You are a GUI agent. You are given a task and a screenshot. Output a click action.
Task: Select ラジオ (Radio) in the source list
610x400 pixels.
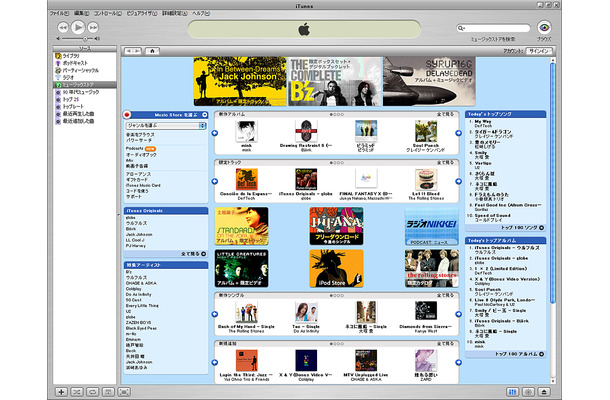pos(85,77)
